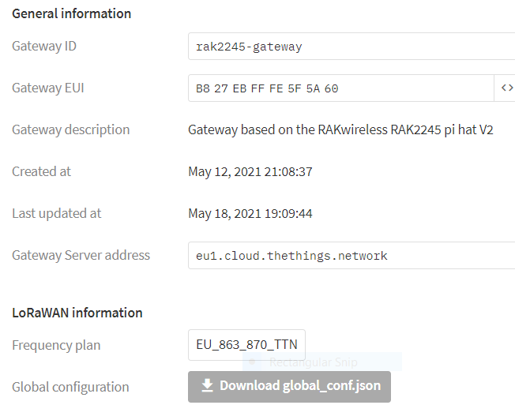
Task: Click the LoRaWAN information heading
Action: [77, 313]
